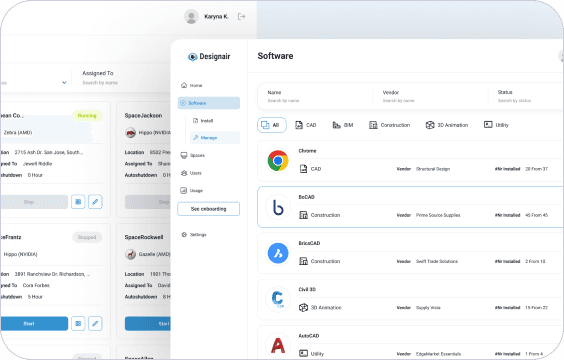Click the SpaceRockwell card title
Screen dimensions: 564x360
click(144, 237)
